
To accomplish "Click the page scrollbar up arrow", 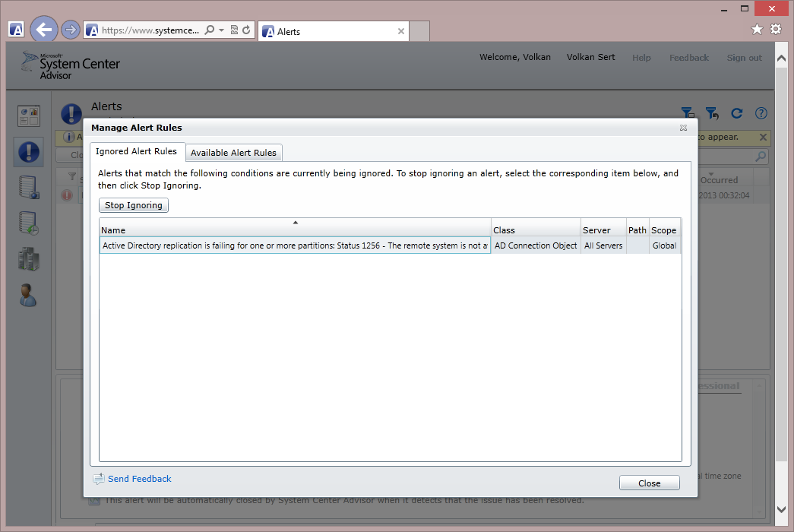I will [781, 59].
